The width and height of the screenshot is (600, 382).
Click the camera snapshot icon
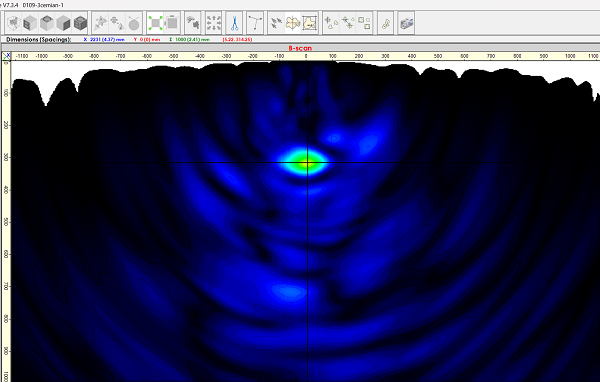click(406, 23)
